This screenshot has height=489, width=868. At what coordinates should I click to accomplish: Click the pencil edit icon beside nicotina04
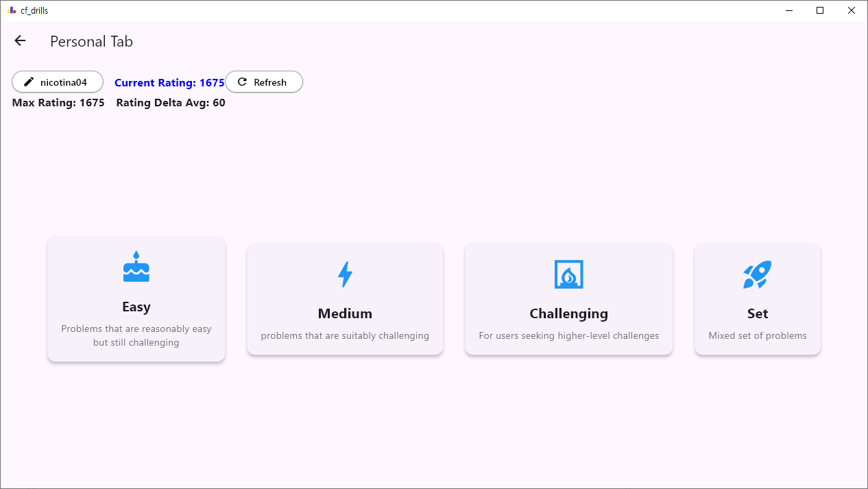pos(29,82)
